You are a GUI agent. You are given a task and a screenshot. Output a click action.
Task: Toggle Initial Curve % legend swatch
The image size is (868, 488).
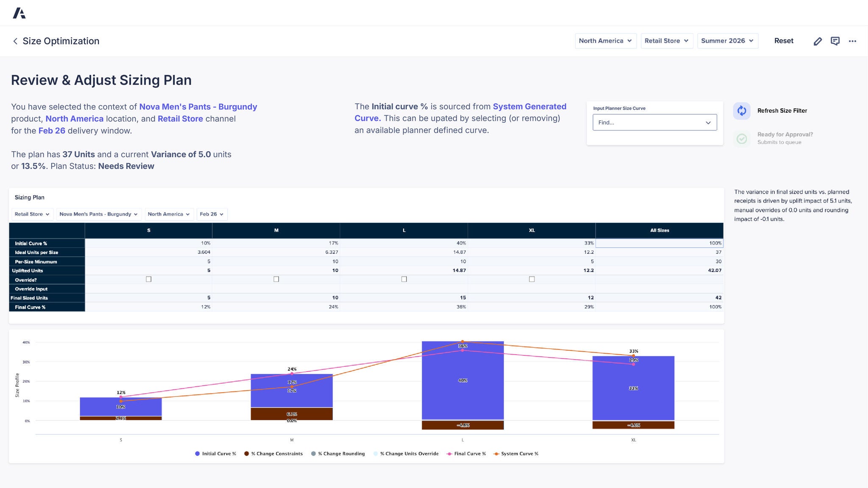[x=197, y=454]
